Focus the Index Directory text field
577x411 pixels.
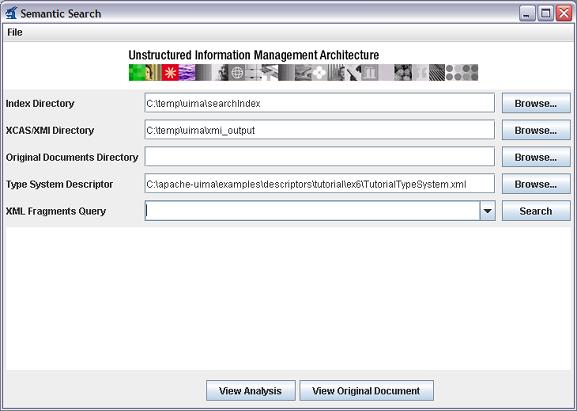(319, 103)
